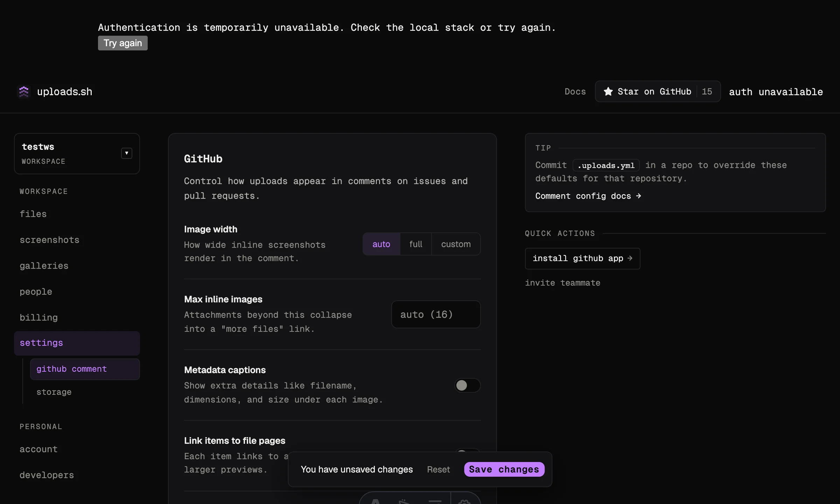The image size is (840, 504).
Task: Click the Max inline images label
Action: [x=223, y=299]
